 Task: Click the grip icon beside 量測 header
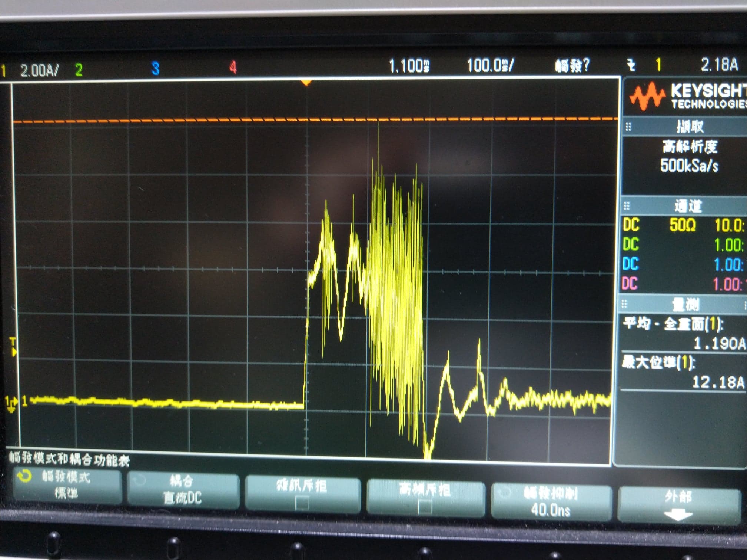625,304
